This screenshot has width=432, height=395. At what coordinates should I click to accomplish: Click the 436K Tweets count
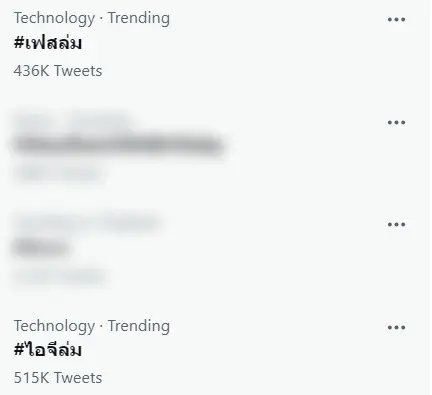tap(58, 71)
